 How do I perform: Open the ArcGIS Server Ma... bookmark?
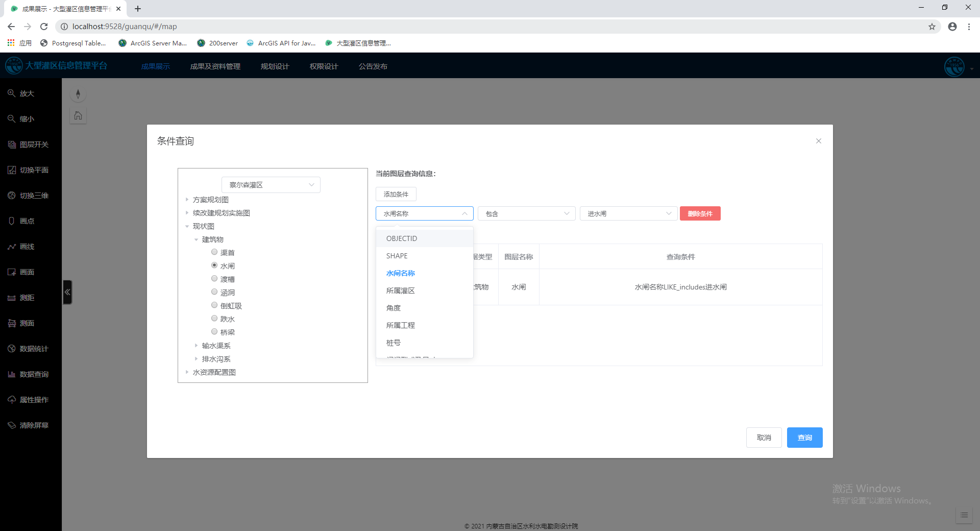click(153, 43)
